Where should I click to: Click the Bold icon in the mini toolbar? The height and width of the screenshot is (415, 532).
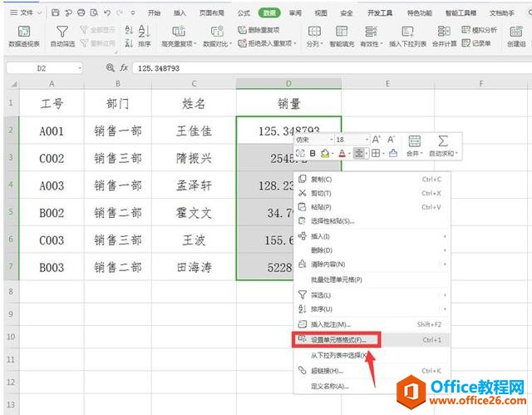(313, 154)
